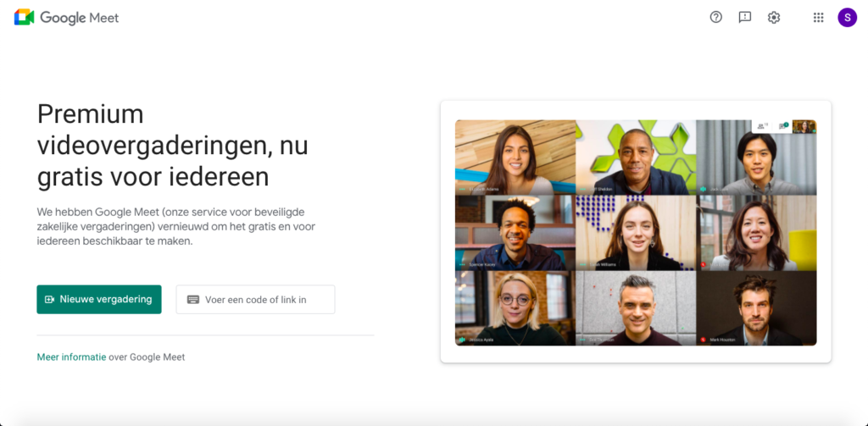868x426 pixels.
Task: Open the Help question-mark icon
Action: tap(715, 17)
